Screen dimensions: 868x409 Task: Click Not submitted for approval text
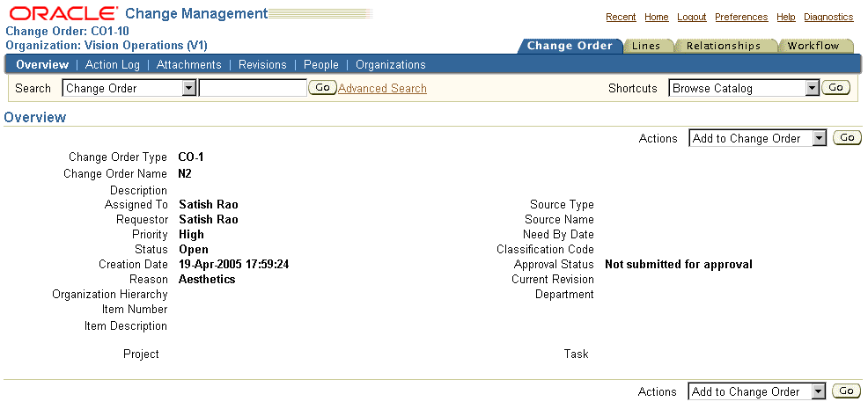(678, 265)
